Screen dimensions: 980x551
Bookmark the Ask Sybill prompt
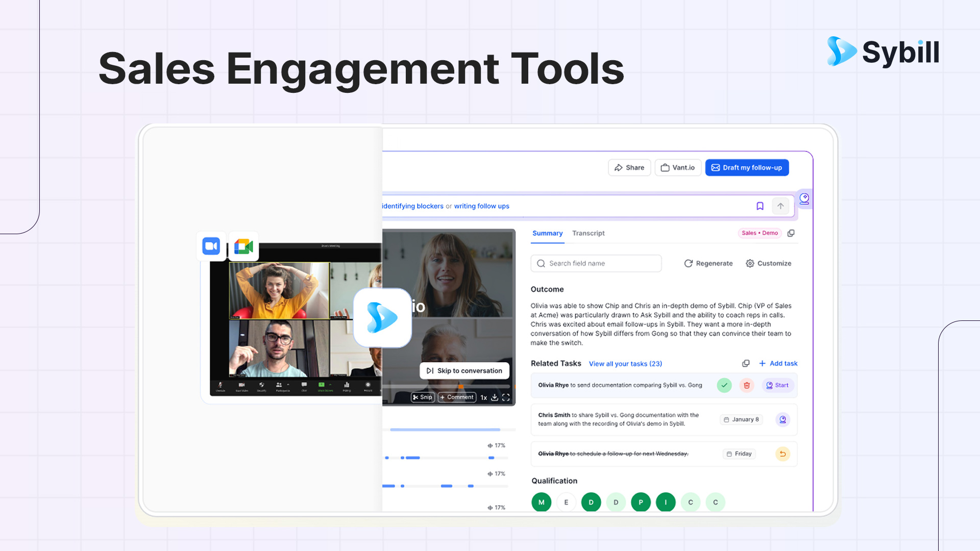pyautogui.click(x=760, y=206)
